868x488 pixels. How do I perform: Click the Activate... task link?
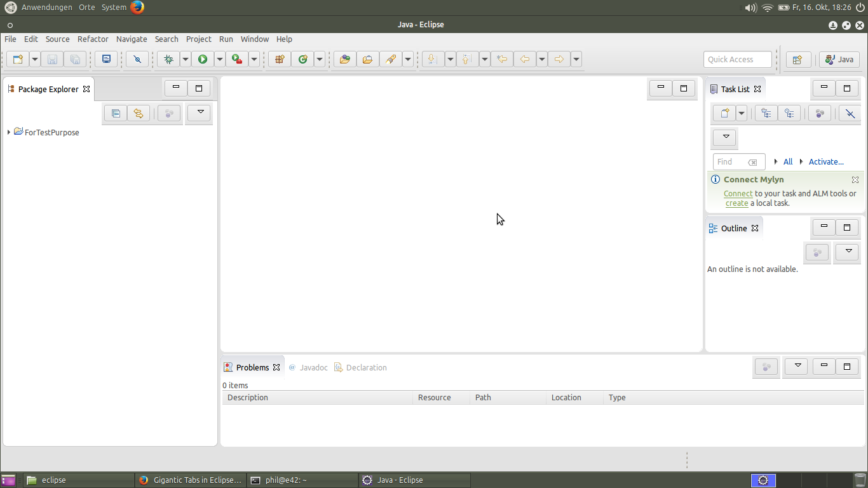pyautogui.click(x=826, y=161)
